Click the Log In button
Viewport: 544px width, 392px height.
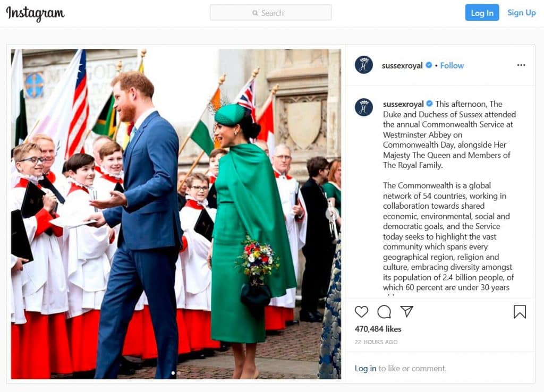[x=482, y=13]
